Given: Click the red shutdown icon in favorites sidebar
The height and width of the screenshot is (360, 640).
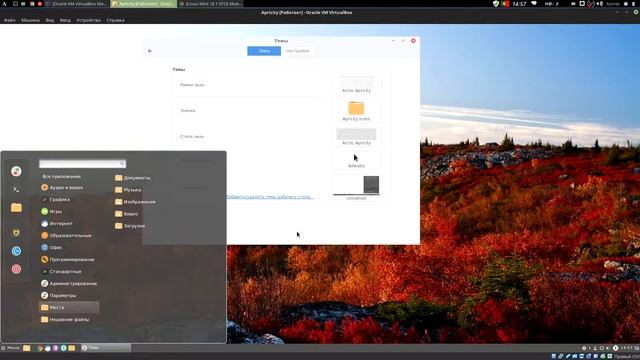Looking at the screenshot, I should point(16,269).
